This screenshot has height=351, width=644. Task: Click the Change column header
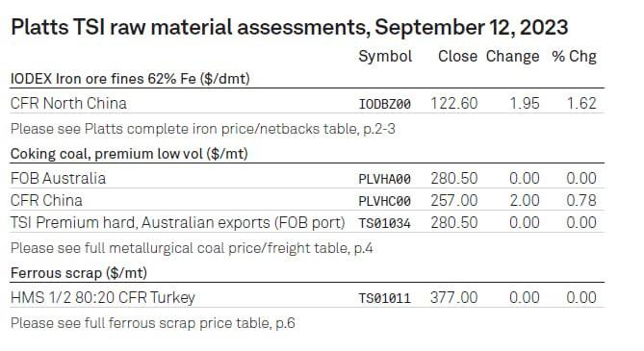coord(512,57)
